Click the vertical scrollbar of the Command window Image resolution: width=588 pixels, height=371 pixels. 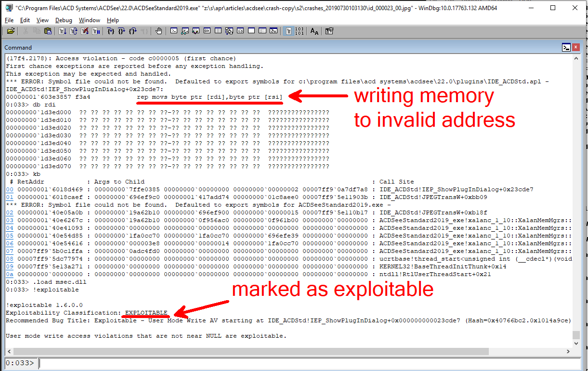(x=576, y=200)
